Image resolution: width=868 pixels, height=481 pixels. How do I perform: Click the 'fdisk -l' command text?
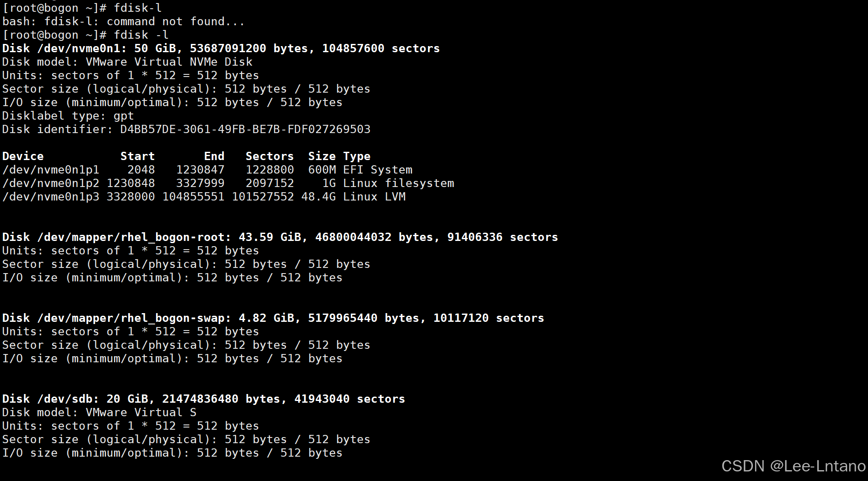[141, 35]
